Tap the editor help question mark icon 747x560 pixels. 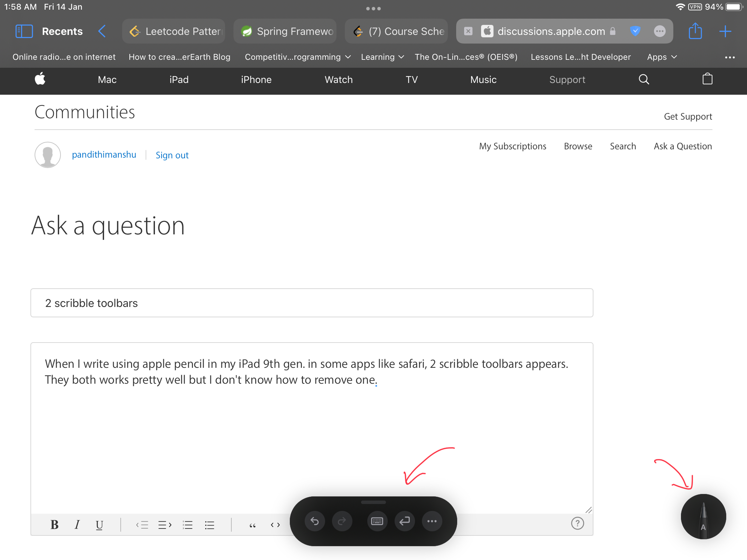578,524
